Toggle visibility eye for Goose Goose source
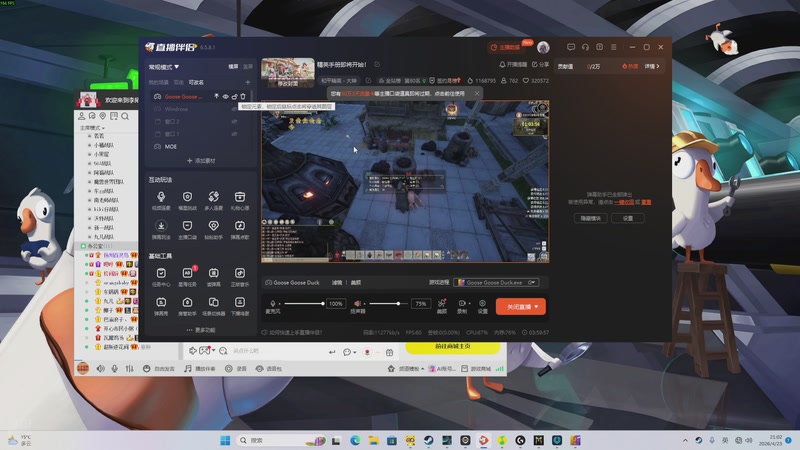800x450 pixels. pos(225,96)
